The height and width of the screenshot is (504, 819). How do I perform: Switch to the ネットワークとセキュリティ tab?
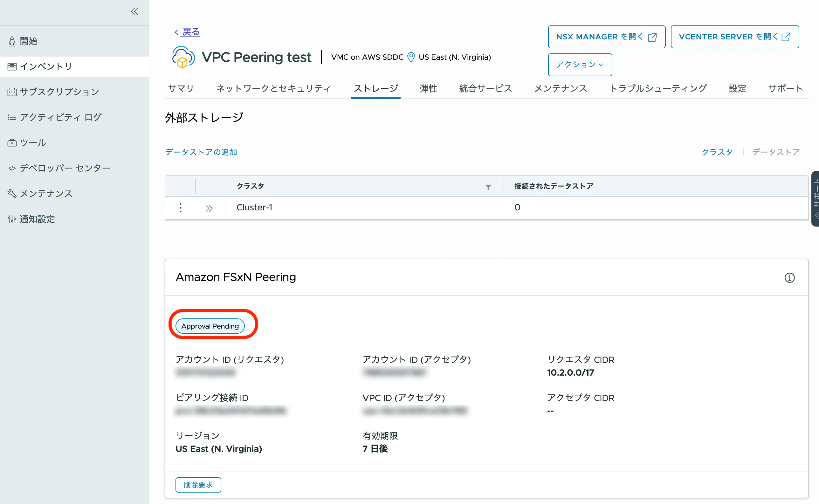click(273, 88)
